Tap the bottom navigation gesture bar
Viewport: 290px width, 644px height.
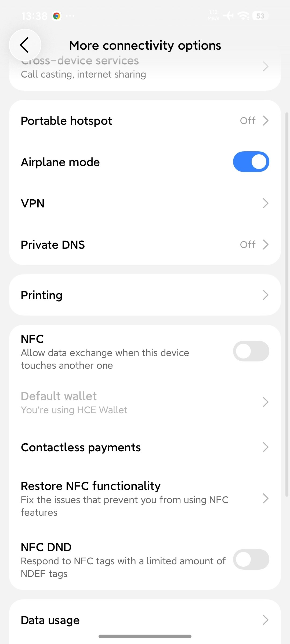pyautogui.click(x=145, y=636)
